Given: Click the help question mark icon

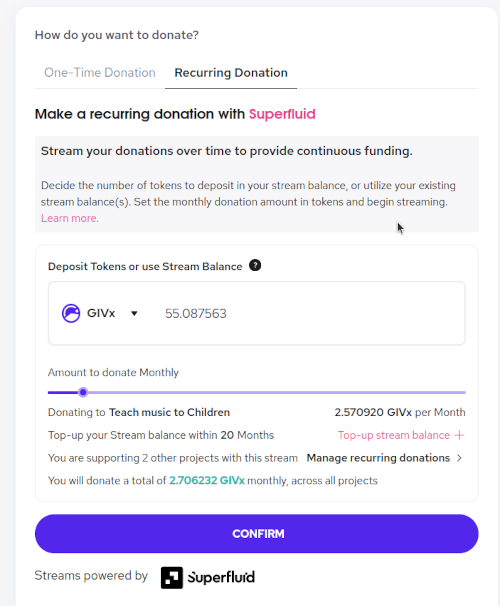Looking at the screenshot, I should 255,266.
